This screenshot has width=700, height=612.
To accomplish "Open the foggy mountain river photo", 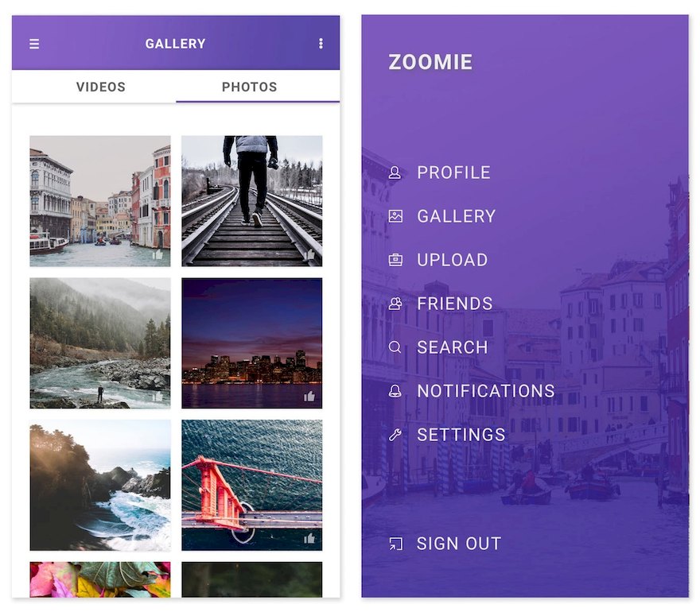I will 100,343.
